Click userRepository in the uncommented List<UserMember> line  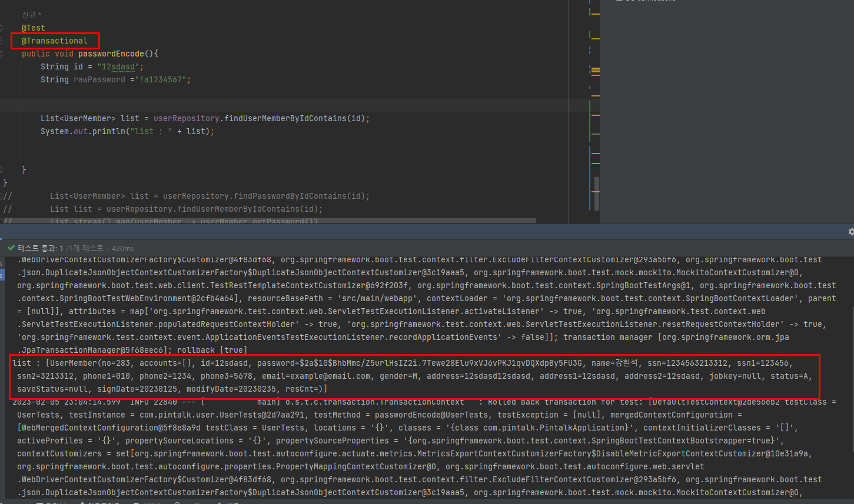coord(187,118)
